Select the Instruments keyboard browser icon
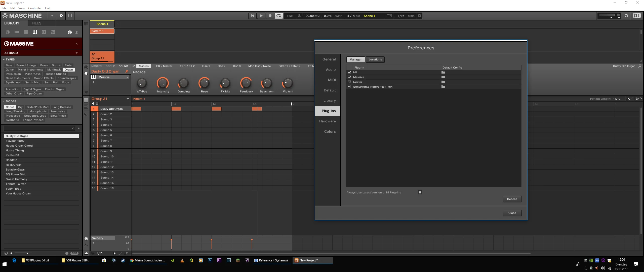Viewport: 644px width, 272px height. pos(35,32)
